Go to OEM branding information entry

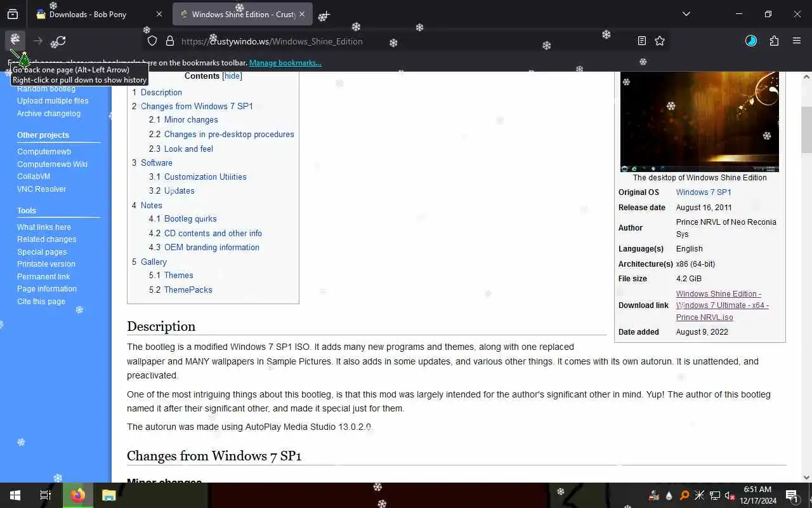tap(211, 247)
